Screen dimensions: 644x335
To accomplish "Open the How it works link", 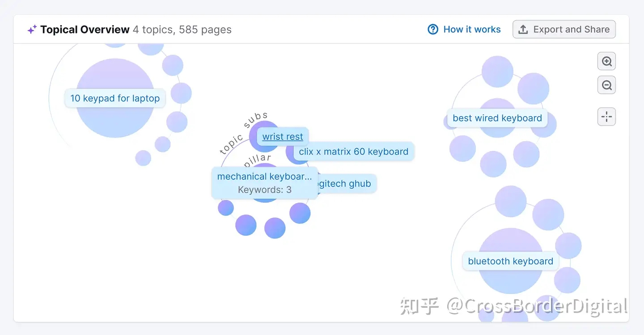I will click(472, 29).
